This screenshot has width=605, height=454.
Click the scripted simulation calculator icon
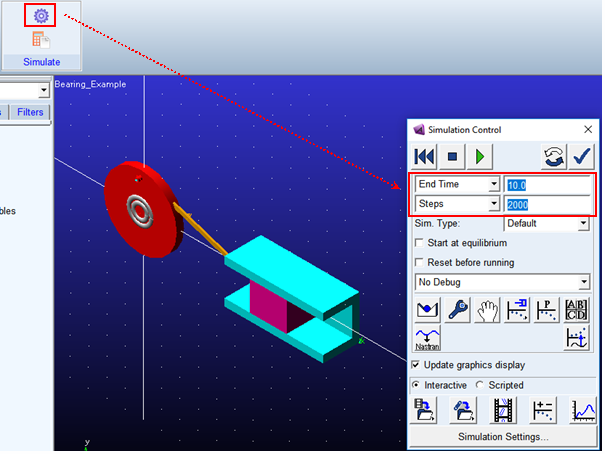click(41, 40)
